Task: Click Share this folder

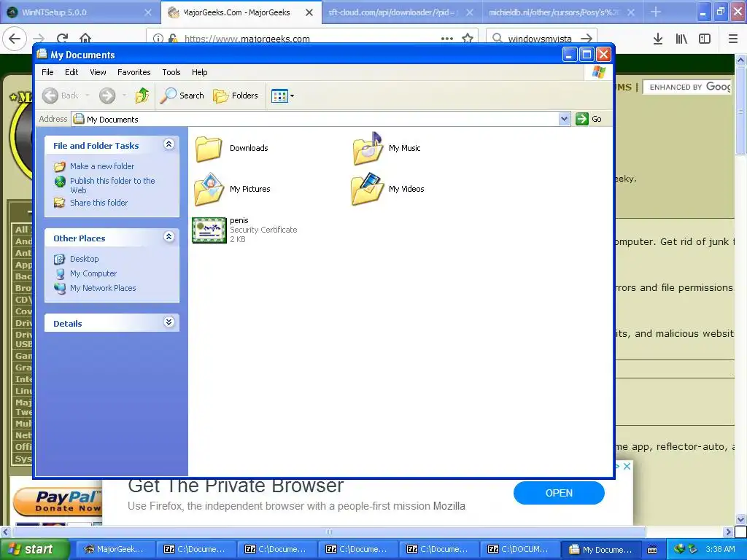Action: 98,203
